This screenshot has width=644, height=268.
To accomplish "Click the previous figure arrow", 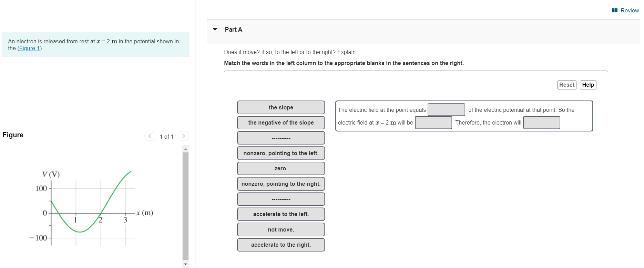I will [150, 136].
